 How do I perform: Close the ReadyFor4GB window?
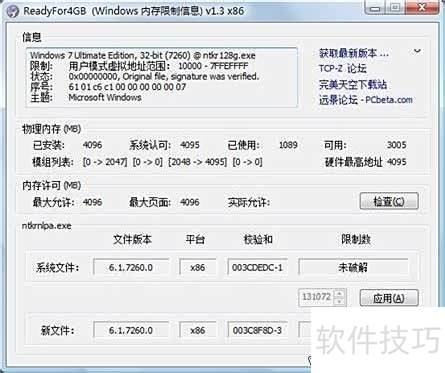[x=423, y=7]
